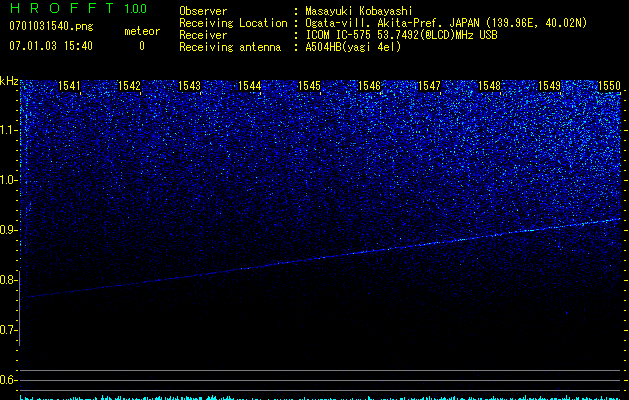Click the 1.1 kHz axis label

coord(8,130)
